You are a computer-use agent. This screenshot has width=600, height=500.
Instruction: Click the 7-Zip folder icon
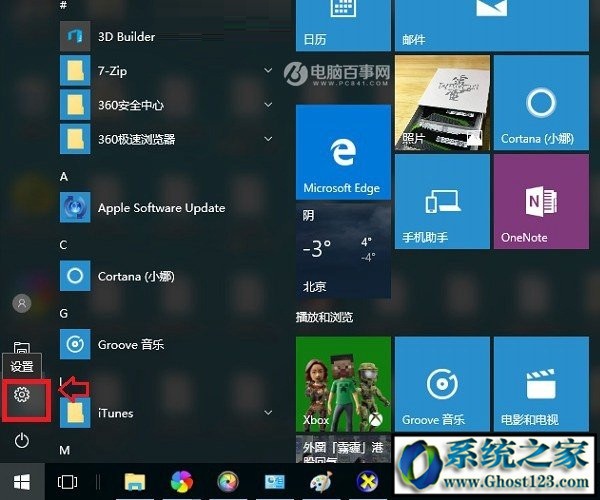pos(75,71)
